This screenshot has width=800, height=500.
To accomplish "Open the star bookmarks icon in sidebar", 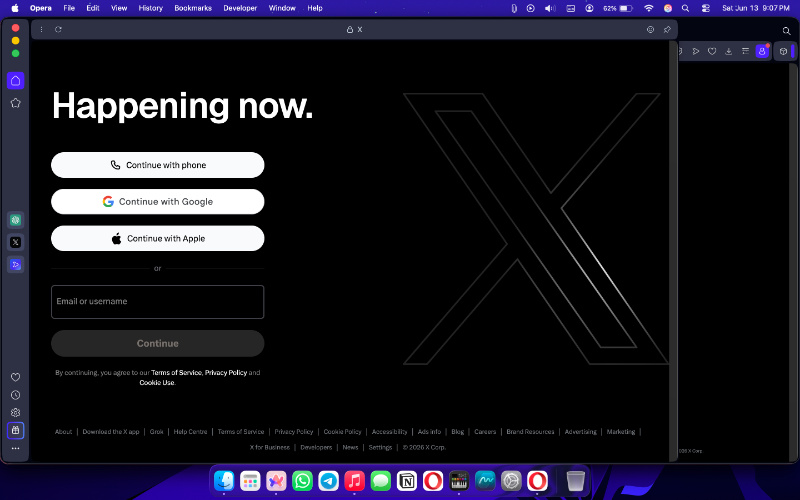I will tap(15, 103).
